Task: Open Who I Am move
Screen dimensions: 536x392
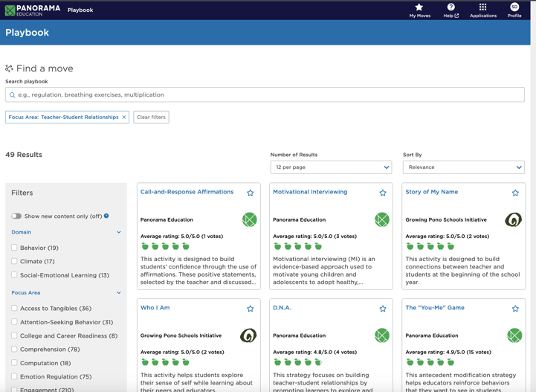Action: [x=155, y=308]
